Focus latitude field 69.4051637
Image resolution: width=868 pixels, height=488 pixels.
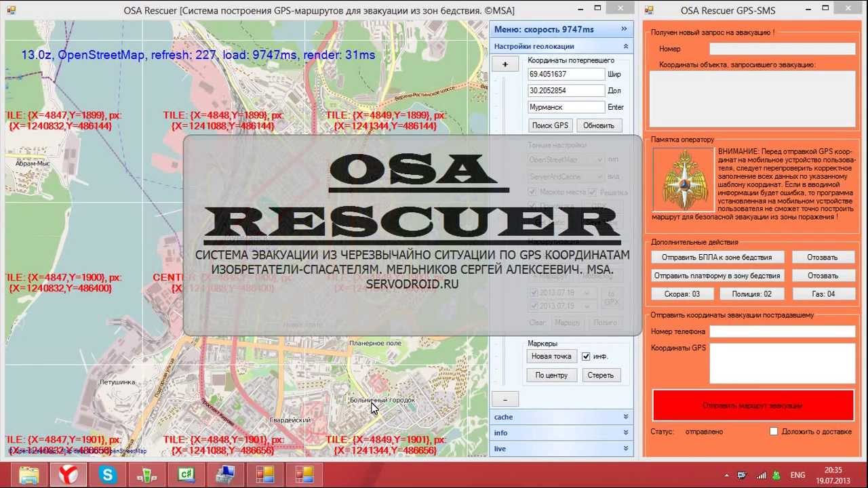point(566,75)
